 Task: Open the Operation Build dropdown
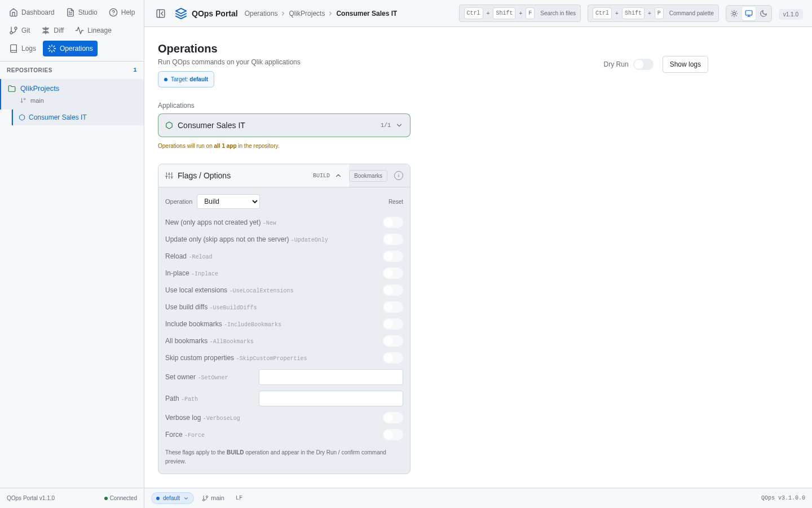coord(228,202)
